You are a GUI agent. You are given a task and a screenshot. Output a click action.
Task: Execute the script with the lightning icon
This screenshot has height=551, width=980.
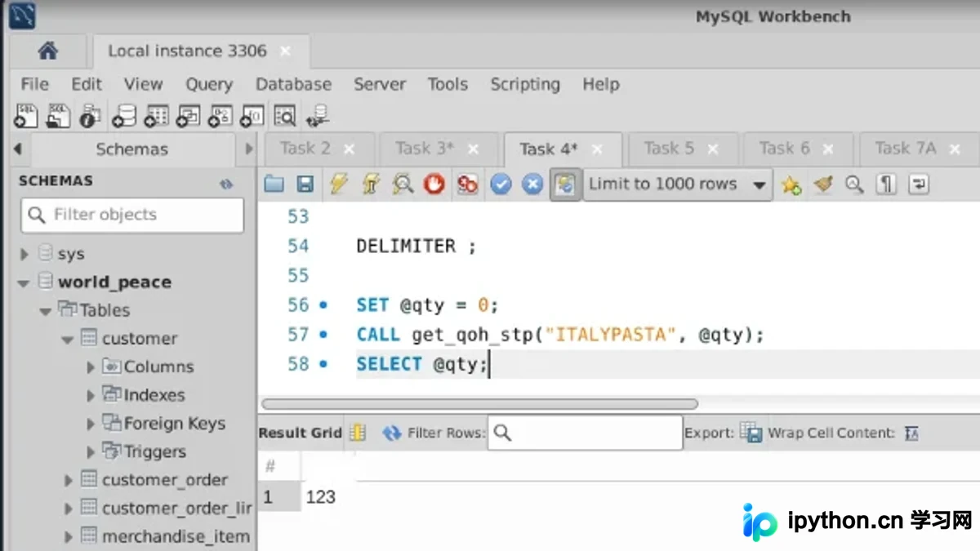click(338, 184)
